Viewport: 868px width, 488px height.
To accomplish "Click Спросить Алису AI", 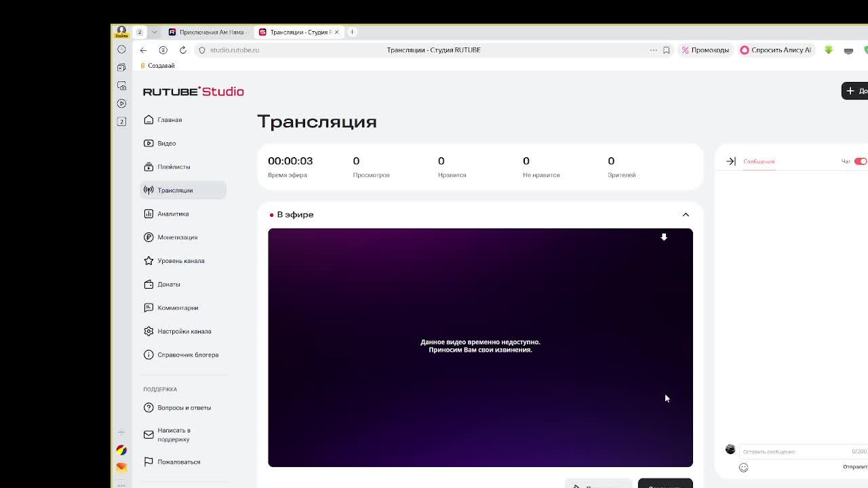I will (775, 50).
